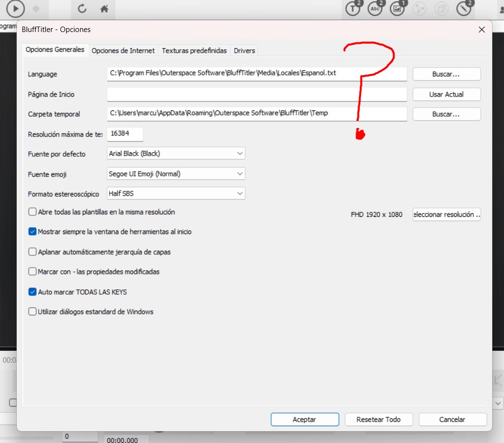Viewport: 504px width, 443px height.
Task: Click the maximum texture resolution field 16384
Action: 125,134
